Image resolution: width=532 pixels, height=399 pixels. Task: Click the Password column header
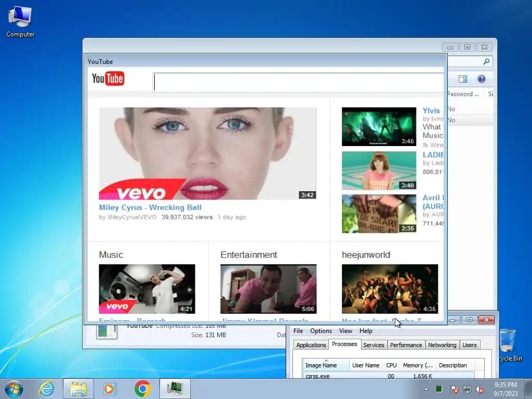463,94
